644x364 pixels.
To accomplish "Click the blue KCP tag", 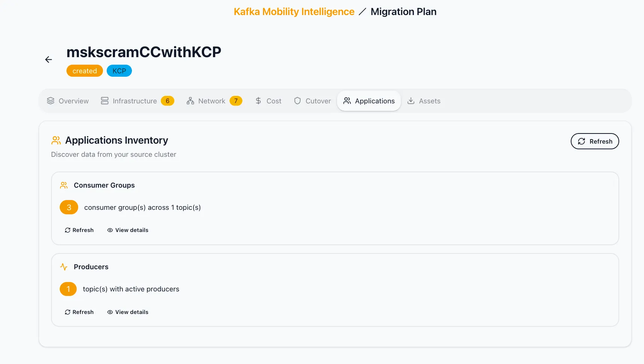I will coord(119,71).
